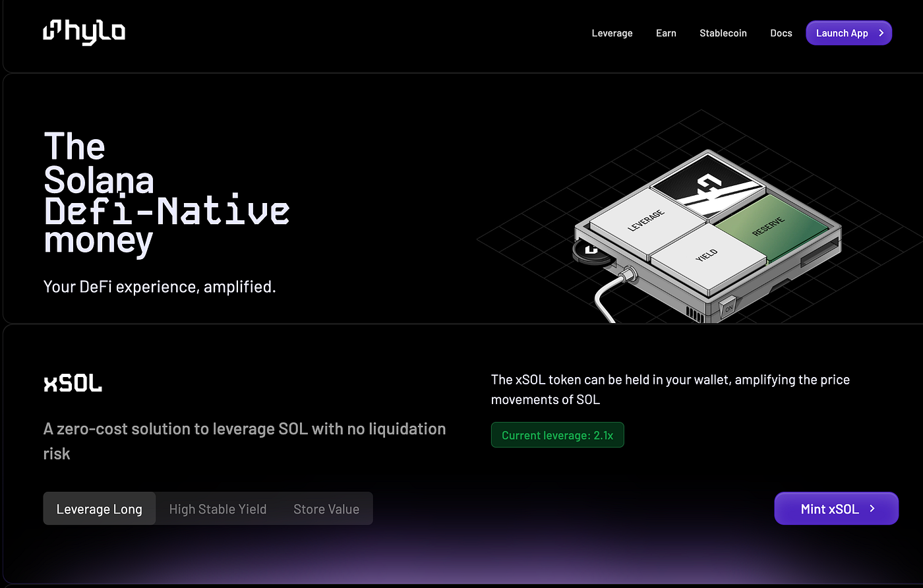Click the chevron arrow in Mint xSOL button
The height and width of the screenshot is (588, 923).
(872, 508)
